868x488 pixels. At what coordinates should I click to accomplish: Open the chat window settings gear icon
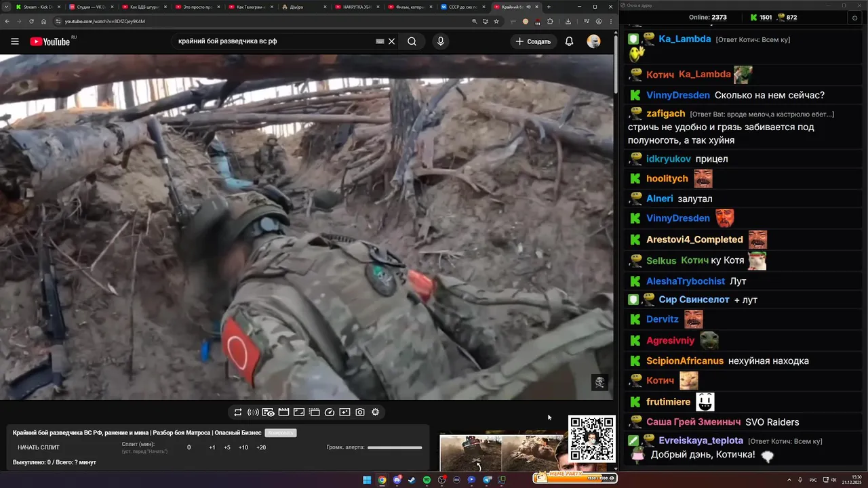click(x=854, y=18)
